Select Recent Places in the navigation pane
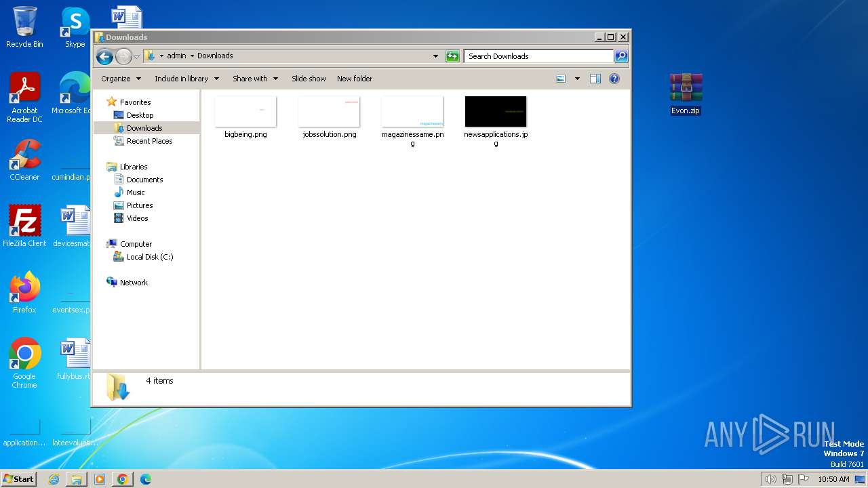The width and height of the screenshot is (868, 488). [x=149, y=141]
